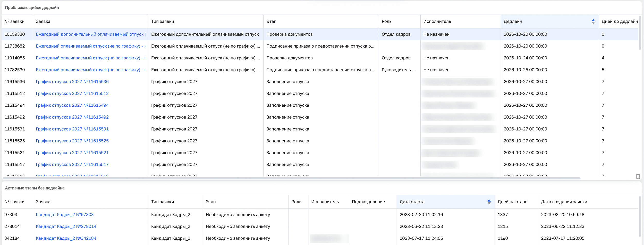Image resolution: width=644 pixels, height=245 pixels.
Task: Click creation date 2023-07-17 11:20:05
Action: (x=563, y=238)
